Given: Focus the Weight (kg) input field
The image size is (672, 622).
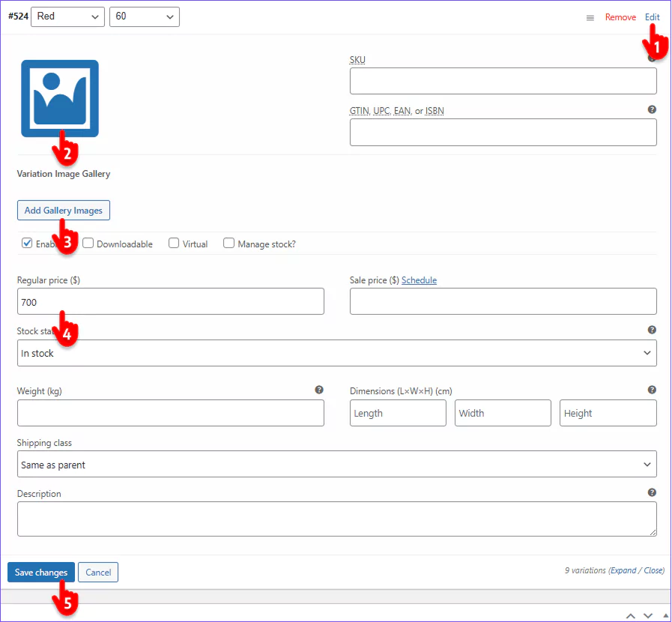Looking at the screenshot, I should 171,413.
